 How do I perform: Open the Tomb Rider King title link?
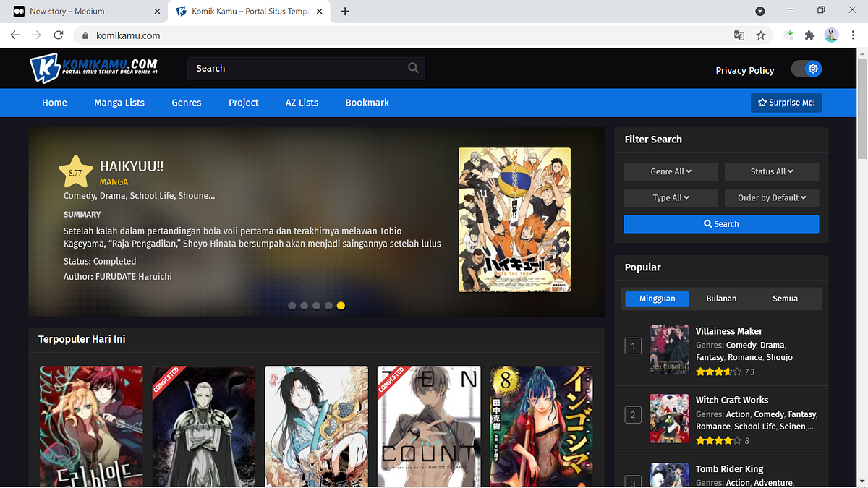[x=729, y=469]
